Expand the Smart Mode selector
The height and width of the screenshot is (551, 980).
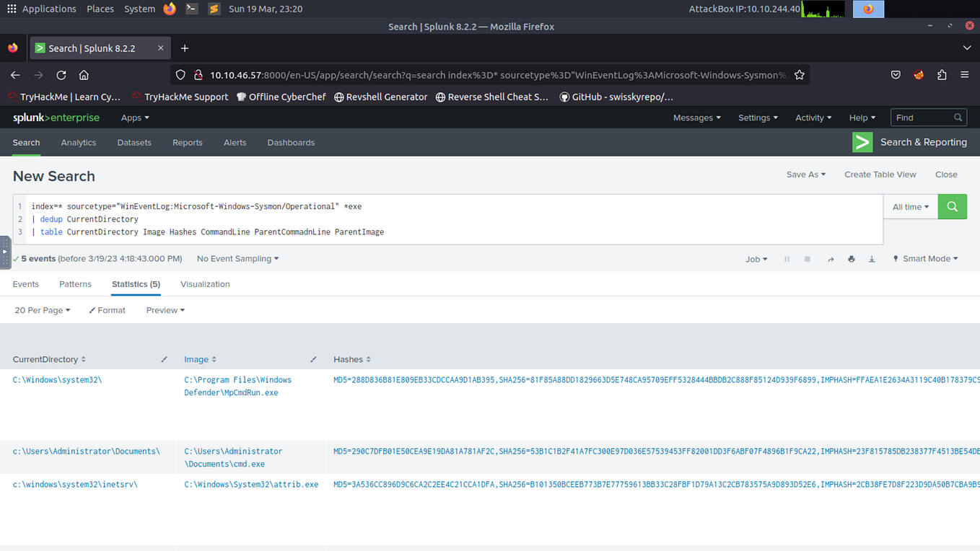[x=925, y=258]
